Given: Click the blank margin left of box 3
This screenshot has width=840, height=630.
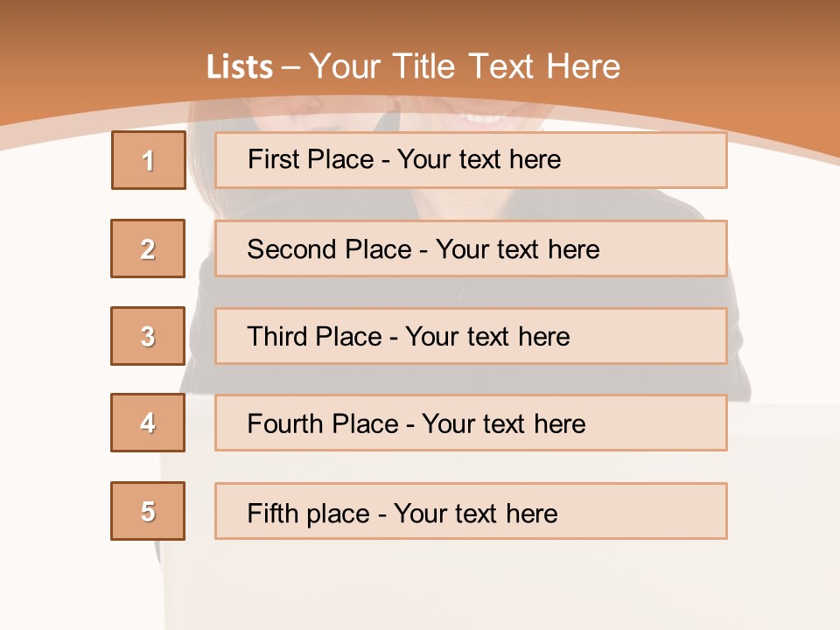Looking at the screenshot, I should click(52, 336).
